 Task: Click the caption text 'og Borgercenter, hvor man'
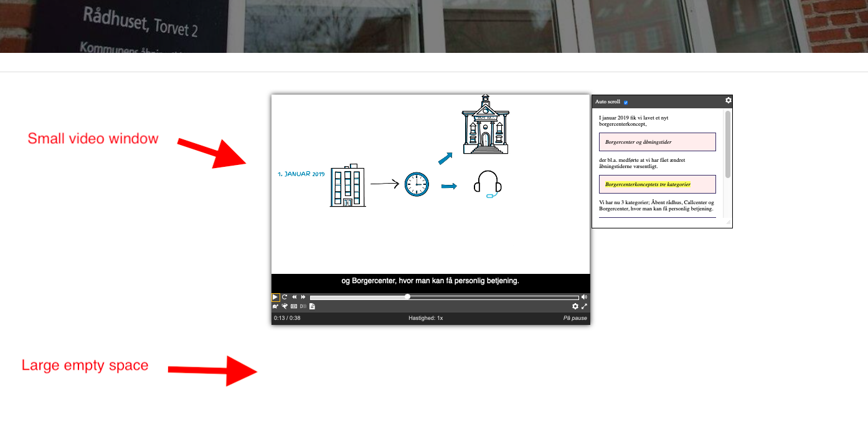430,281
